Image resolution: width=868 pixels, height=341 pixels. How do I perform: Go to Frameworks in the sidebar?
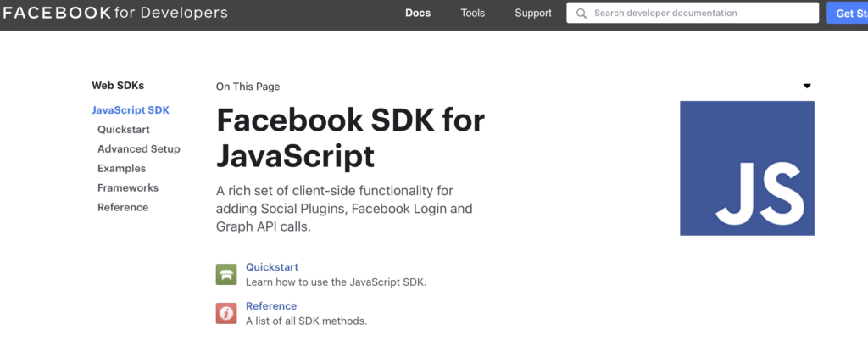[x=128, y=187]
